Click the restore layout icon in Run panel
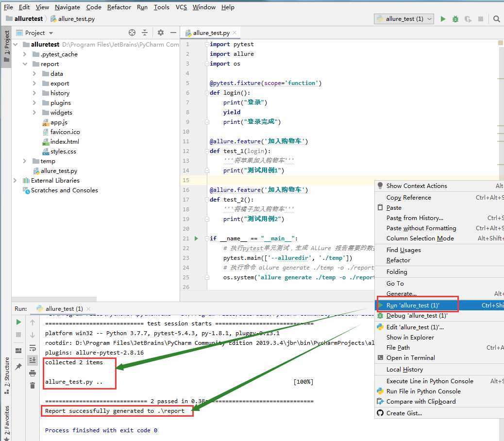Viewport: 504px width, 441px height. tap(18, 350)
